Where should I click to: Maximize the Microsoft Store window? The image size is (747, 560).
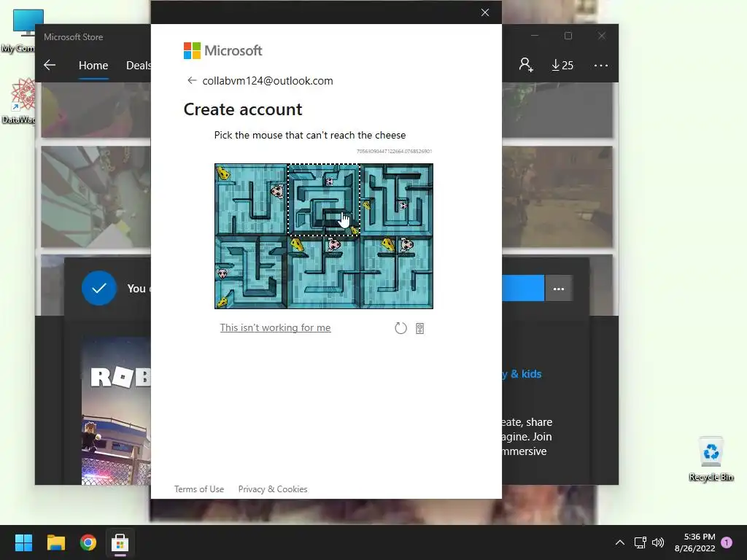click(x=568, y=36)
